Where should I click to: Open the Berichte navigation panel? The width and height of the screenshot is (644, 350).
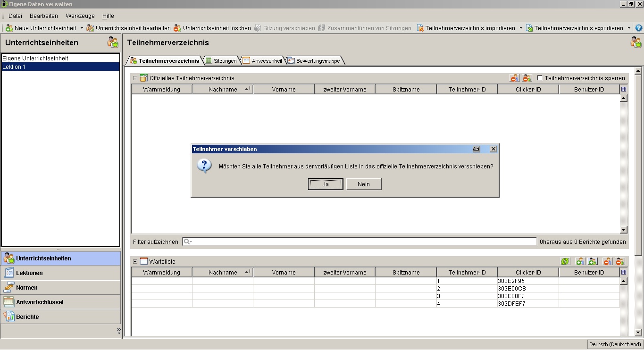[60, 317]
